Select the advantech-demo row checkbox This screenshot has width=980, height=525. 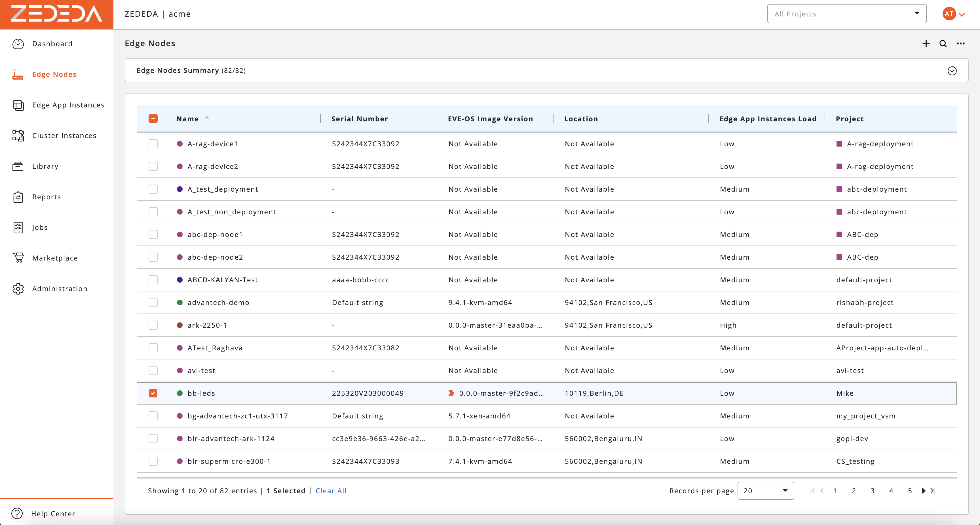[x=153, y=302]
